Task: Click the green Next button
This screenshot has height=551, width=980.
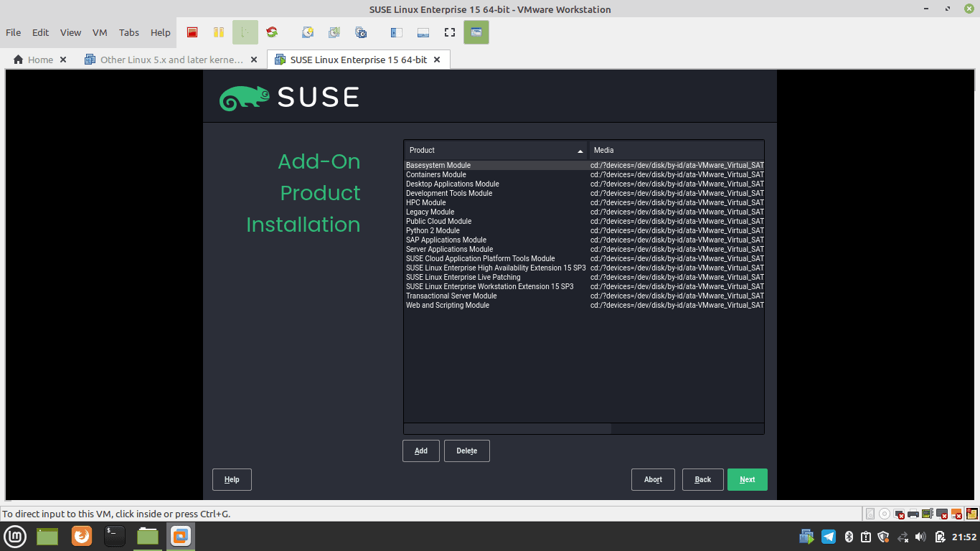Action: 748,479
